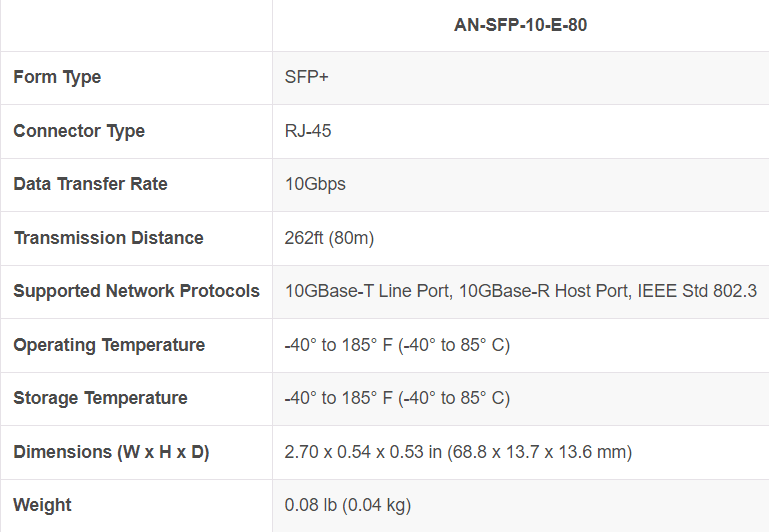Viewport: 769px width, 532px height.
Task: Click the Storage Temperature label
Action: (x=100, y=398)
